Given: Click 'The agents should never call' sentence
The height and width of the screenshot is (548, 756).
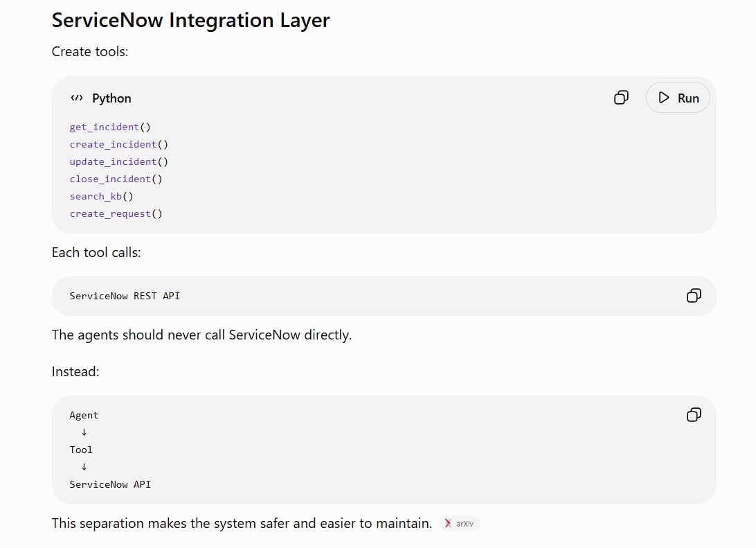Looking at the screenshot, I should click(201, 335).
